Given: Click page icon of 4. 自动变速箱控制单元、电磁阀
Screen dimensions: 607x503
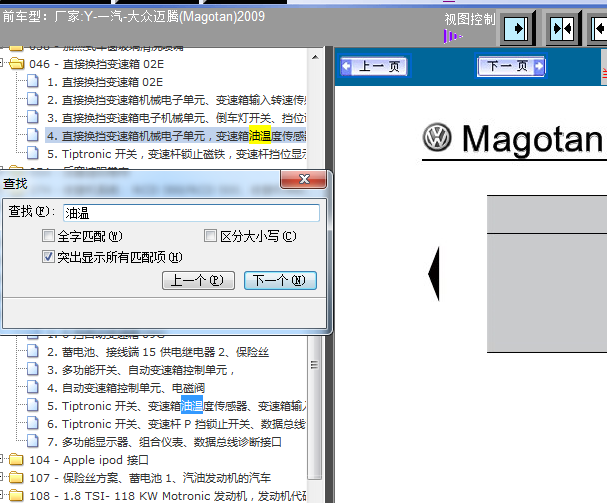Looking at the screenshot, I should click(33, 387).
